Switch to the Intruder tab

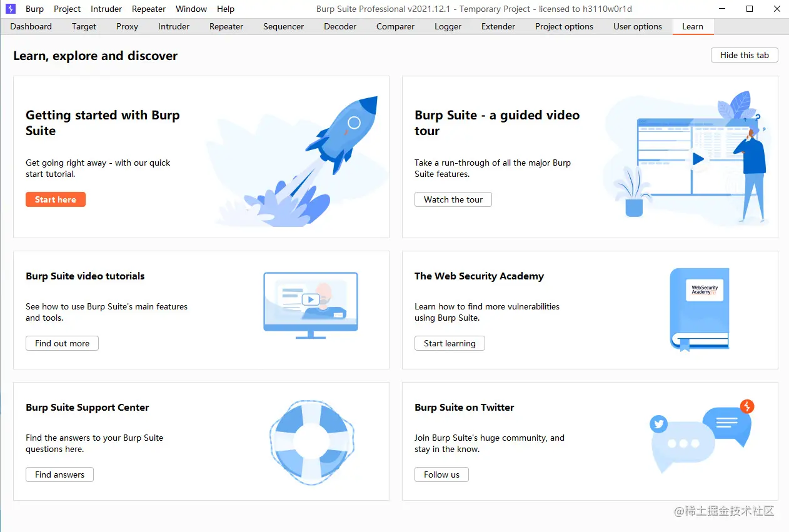click(x=174, y=26)
